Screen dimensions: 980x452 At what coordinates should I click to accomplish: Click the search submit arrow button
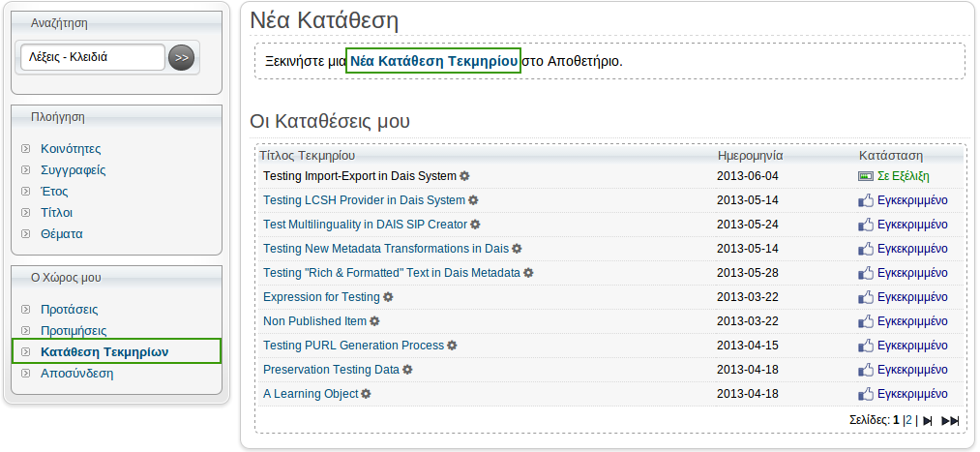click(x=181, y=57)
